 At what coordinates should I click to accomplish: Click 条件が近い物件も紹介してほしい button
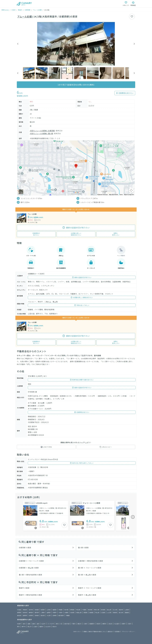pyautogui.click(x=82, y=463)
